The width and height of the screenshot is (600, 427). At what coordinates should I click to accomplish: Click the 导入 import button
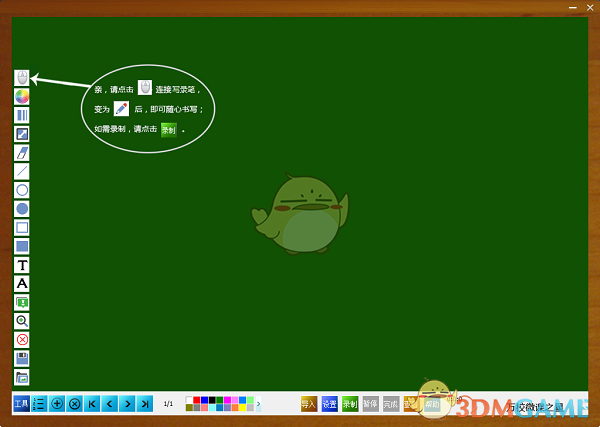pyautogui.click(x=309, y=404)
